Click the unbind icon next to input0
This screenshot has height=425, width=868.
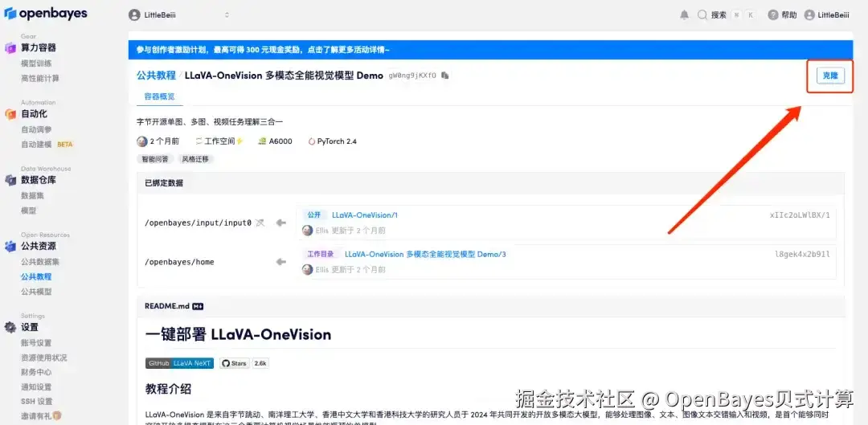click(x=260, y=223)
